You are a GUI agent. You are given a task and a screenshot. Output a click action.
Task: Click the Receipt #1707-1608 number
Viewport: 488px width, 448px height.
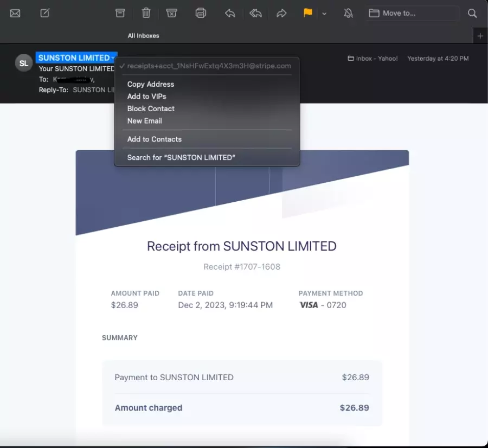(x=242, y=267)
